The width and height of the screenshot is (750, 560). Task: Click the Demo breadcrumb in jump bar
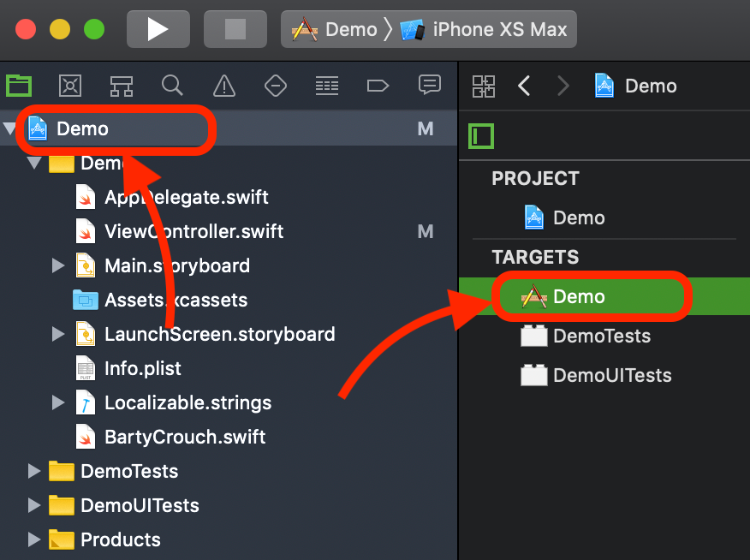(x=635, y=86)
